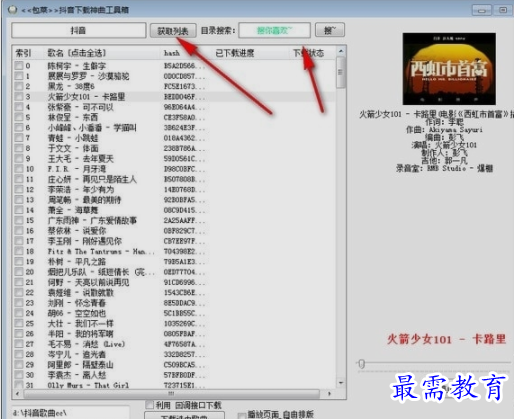Select song row 袁娅维 - 说散就散
This screenshot has height=419, width=514.
tap(173, 293)
